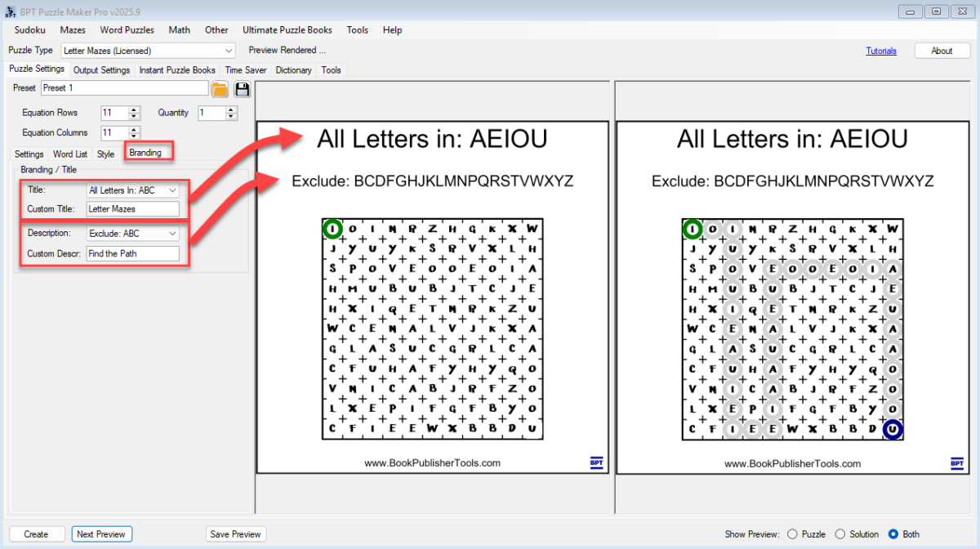Screen dimensions: 980x549
Task: Open the Sudoku menu
Action: coord(30,30)
